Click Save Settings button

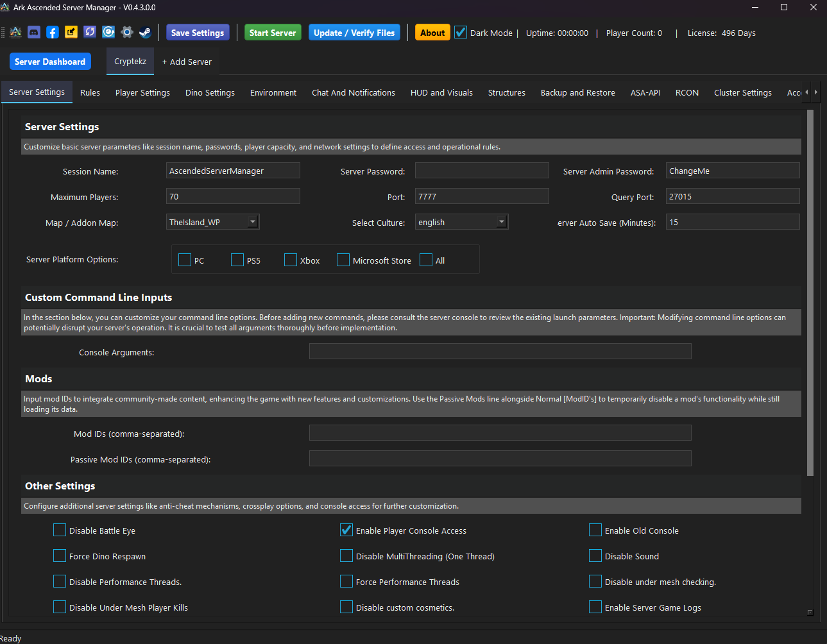click(x=198, y=33)
